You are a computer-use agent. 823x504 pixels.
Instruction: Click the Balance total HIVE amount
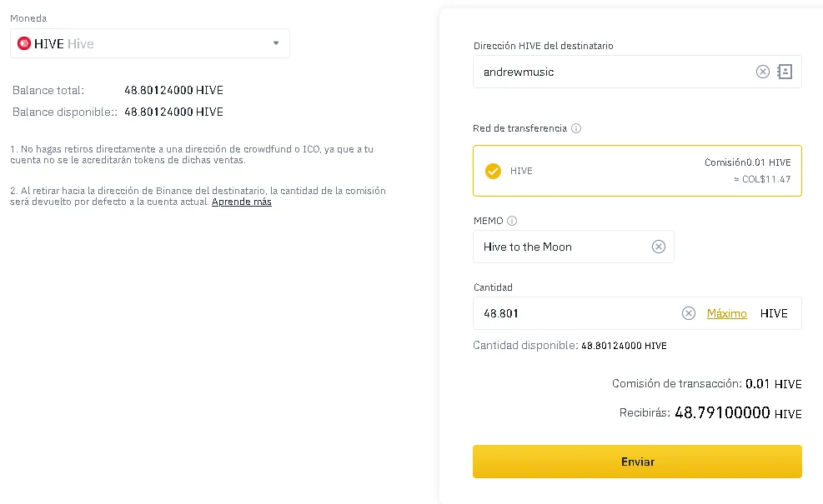pyautogui.click(x=173, y=90)
